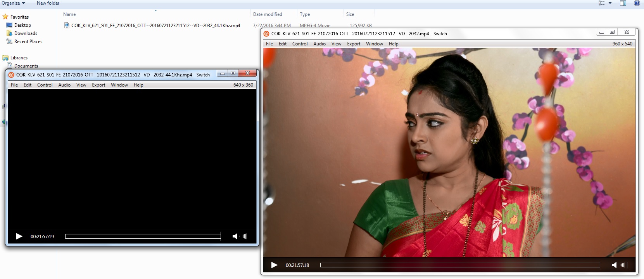This screenshot has height=279, width=644.
Task: Open Control menu in the 640 x 360 window
Action: pyautogui.click(x=45, y=85)
